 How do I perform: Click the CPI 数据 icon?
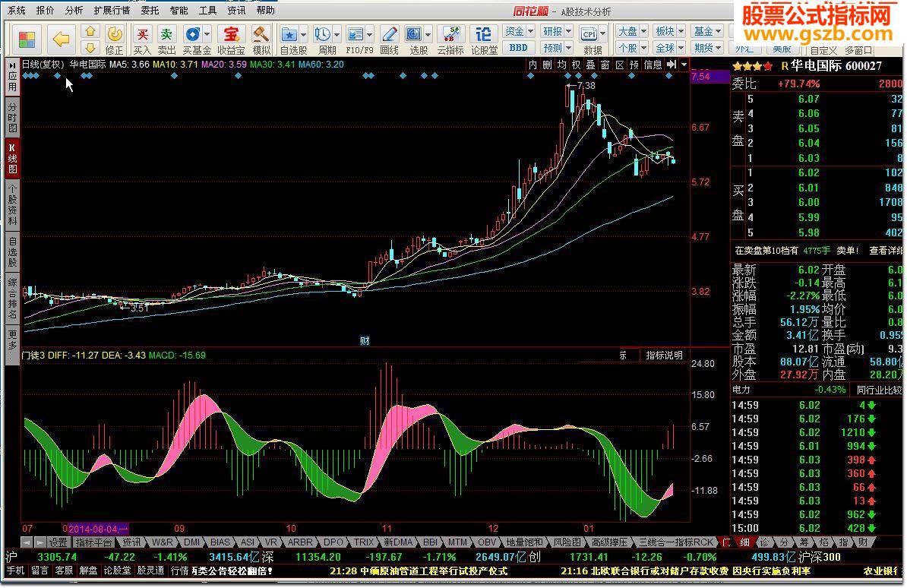click(589, 34)
